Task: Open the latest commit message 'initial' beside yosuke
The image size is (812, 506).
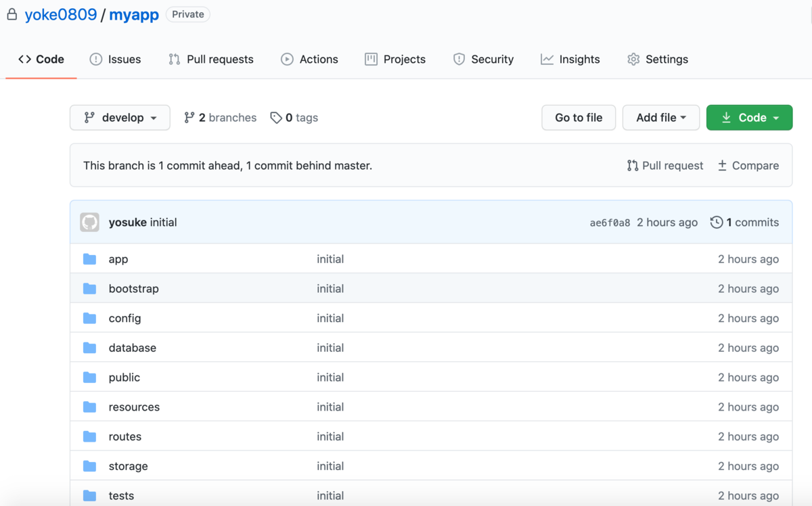Action: (x=163, y=223)
